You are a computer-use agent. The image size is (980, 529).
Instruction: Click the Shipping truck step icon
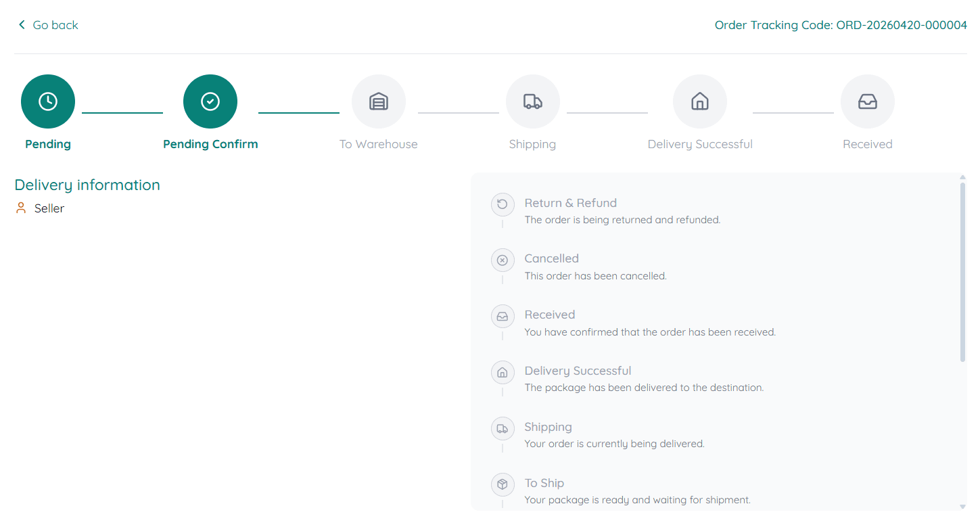(533, 101)
